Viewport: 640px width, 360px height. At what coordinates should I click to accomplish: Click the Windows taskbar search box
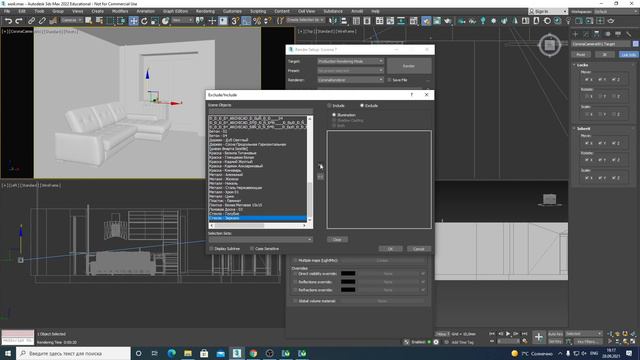(x=73, y=353)
